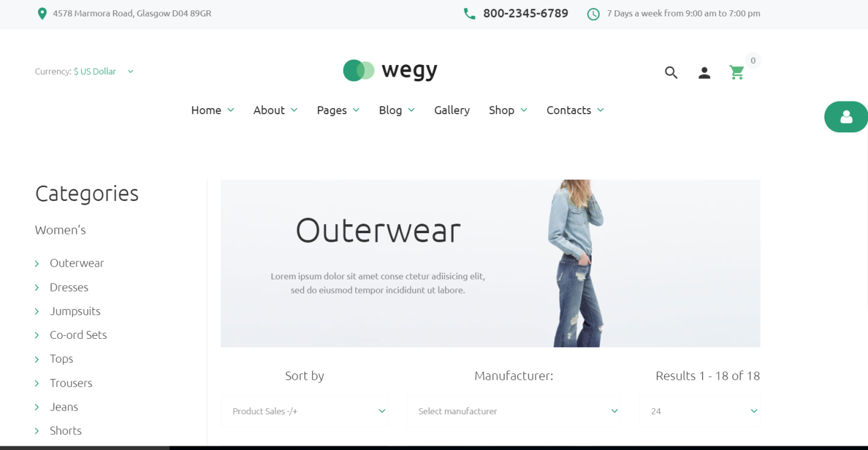Open the Co-ord Sets category

pyautogui.click(x=78, y=335)
